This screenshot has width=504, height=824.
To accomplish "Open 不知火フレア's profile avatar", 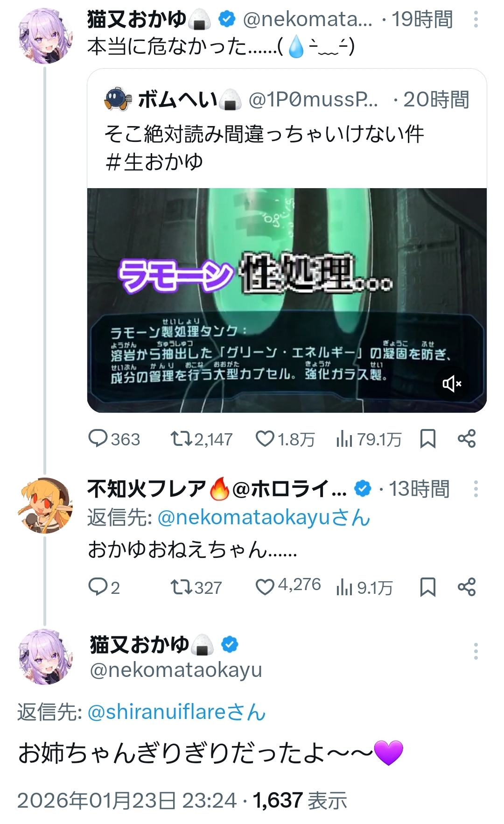I will (x=45, y=506).
